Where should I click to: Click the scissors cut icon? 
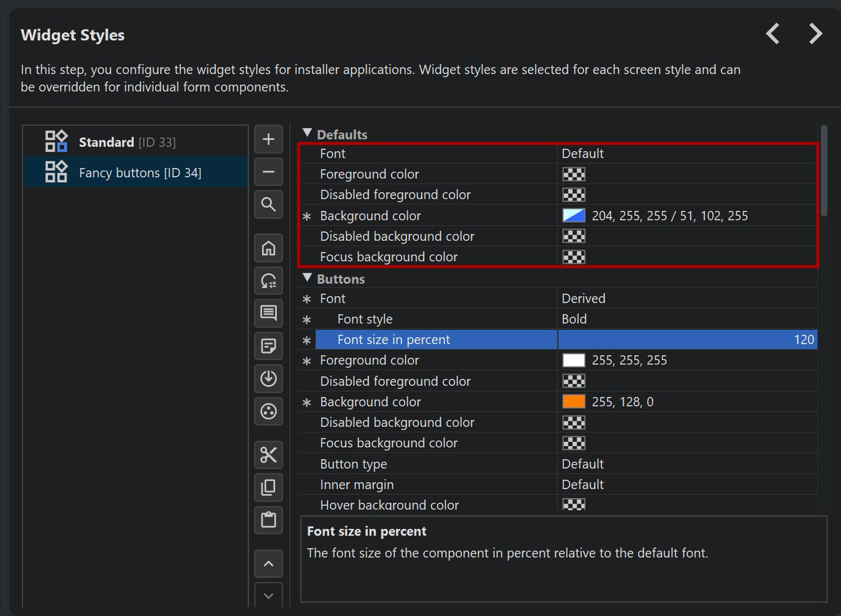click(268, 455)
